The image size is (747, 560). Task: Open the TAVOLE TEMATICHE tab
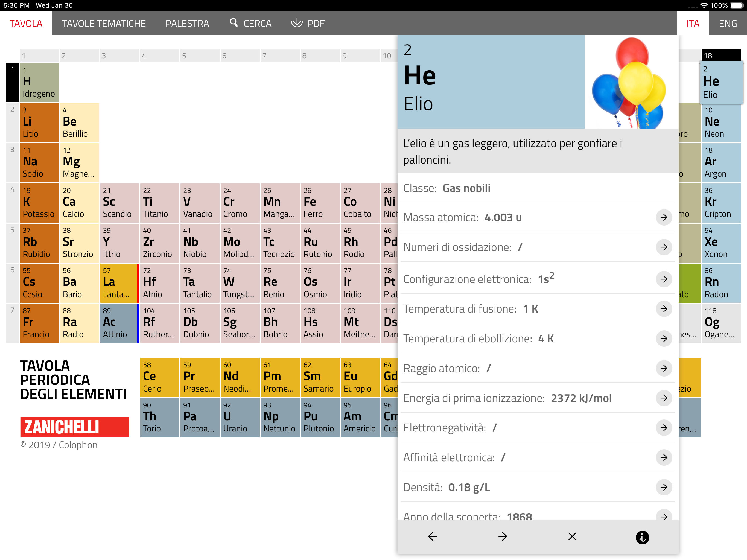click(x=104, y=23)
